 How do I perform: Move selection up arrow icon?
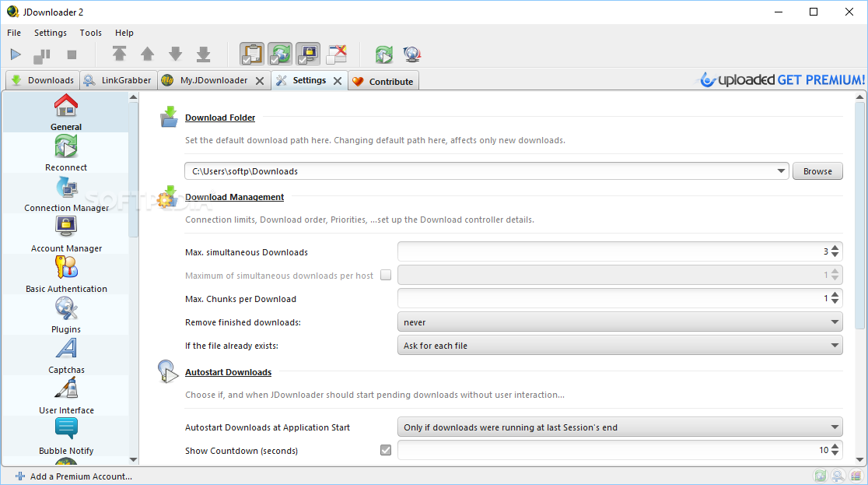147,54
